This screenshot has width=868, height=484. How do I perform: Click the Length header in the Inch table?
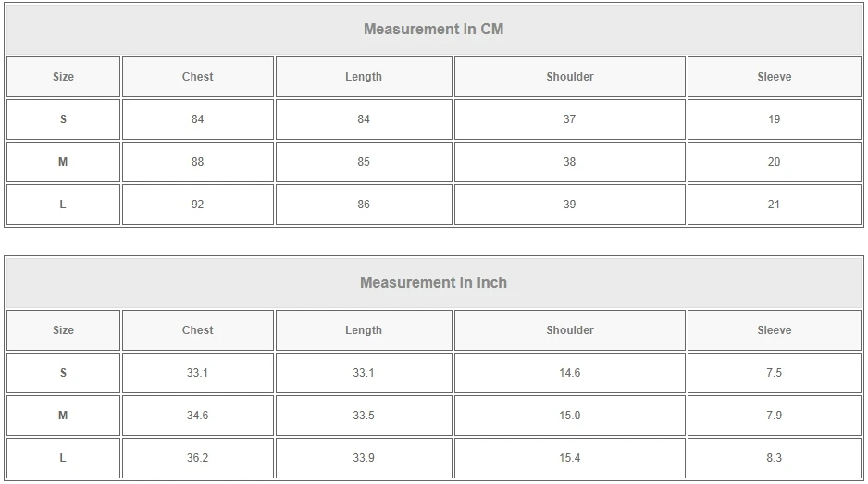[364, 330]
